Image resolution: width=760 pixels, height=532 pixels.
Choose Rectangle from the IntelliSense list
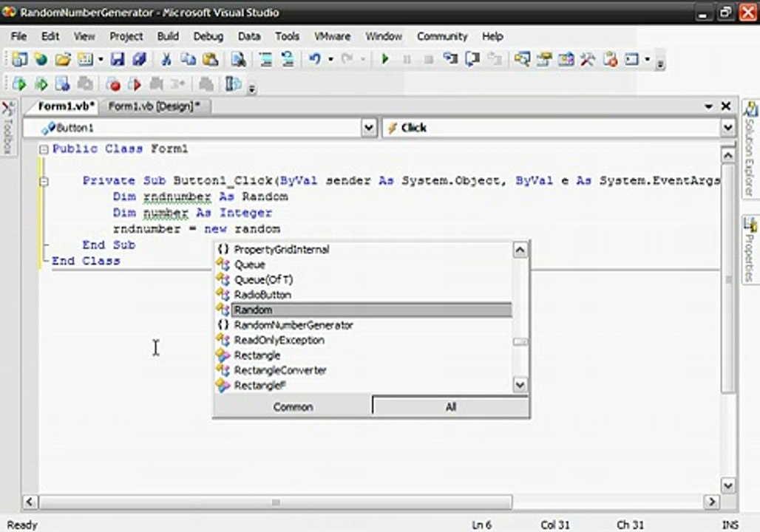pyautogui.click(x=257, y=355)
